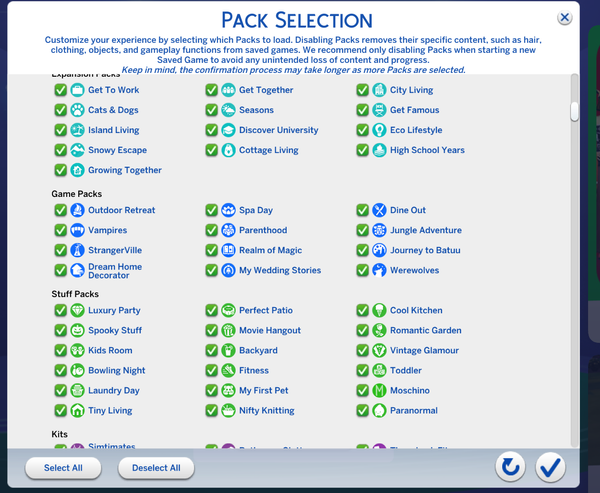600x493 pixels.
Task: Click the City Living pack icon
Action: click(x=379, y=90)
